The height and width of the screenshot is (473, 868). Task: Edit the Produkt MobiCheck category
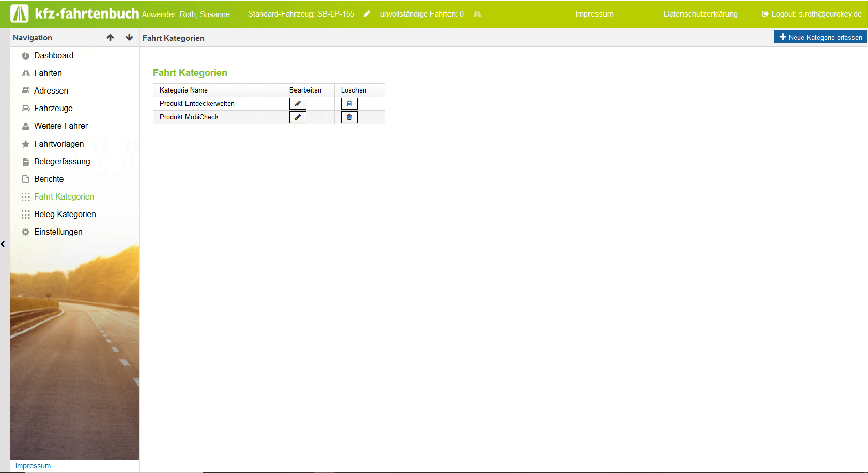[298, 117]
